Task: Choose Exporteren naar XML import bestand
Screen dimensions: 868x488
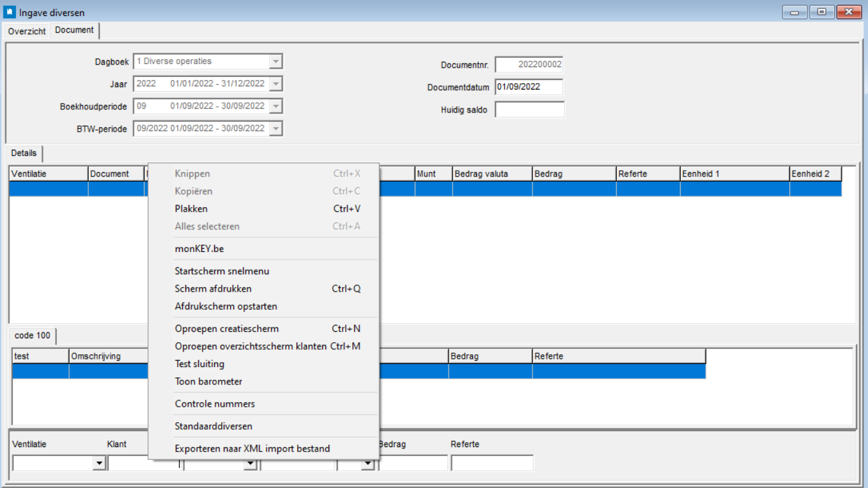Action: pyautogui.click(x=263, y=448)
